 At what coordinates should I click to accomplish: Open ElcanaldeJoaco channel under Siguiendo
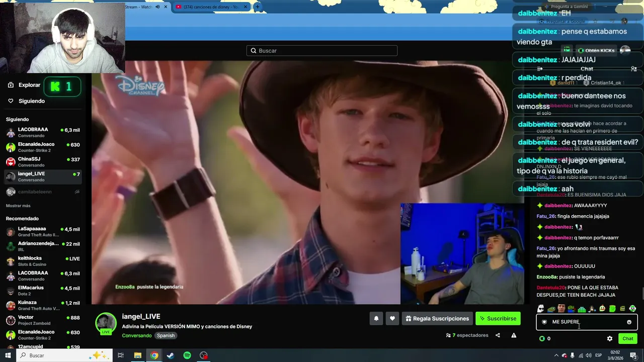(x=43, y=147)
